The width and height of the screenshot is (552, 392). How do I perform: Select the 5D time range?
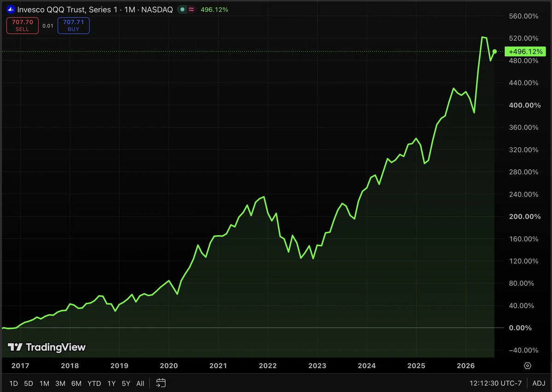29,383
